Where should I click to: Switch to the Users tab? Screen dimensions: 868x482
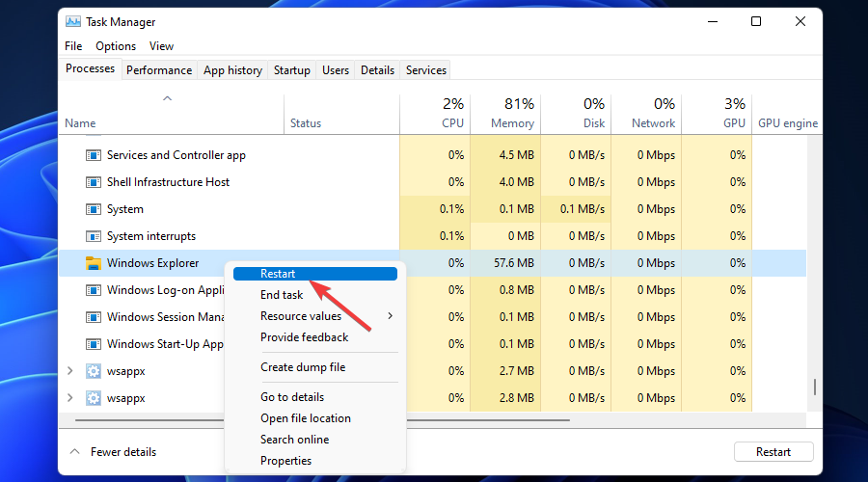click(x=336, y=70)
